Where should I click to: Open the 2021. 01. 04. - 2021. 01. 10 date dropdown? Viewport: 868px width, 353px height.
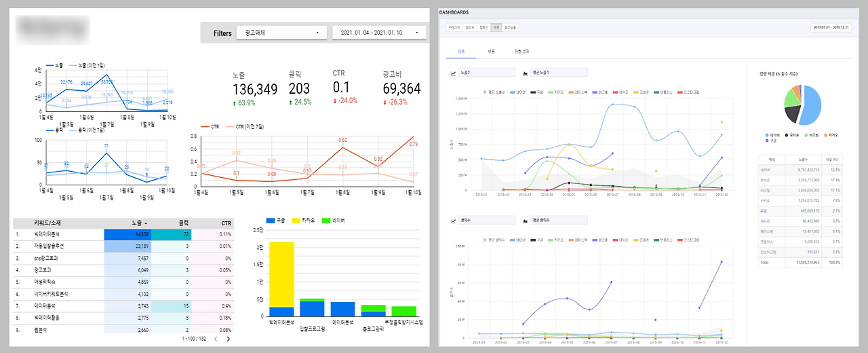[379, 33]
